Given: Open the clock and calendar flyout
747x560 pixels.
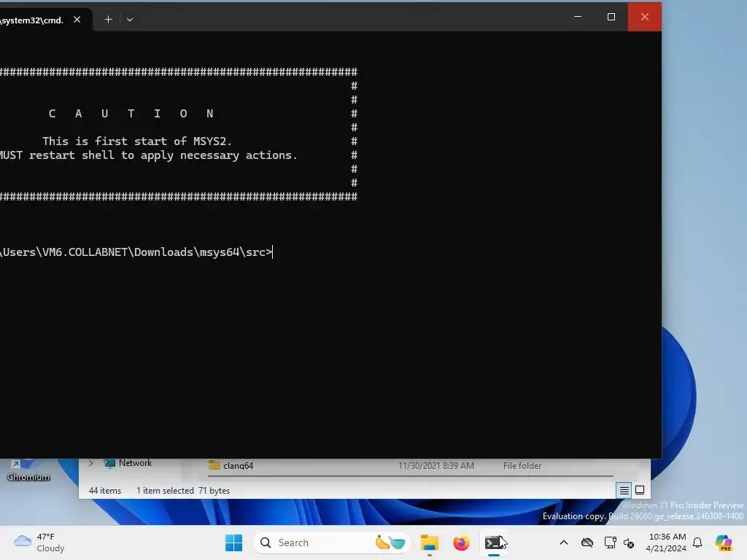Looking at the screenshot, I should point(667,542).
